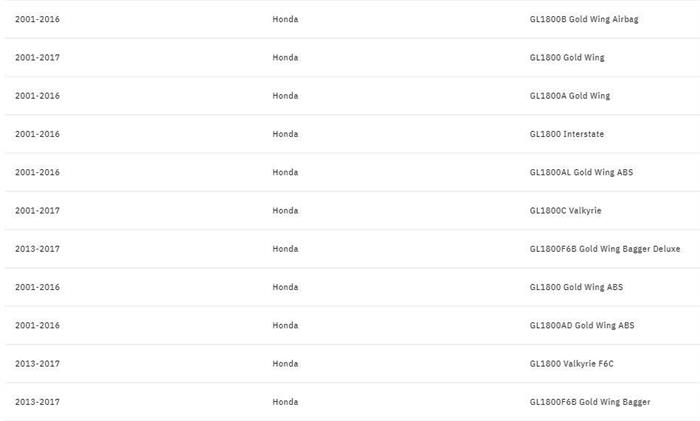Image resolution: width=700 pixels, height=421 pixels.
Task: Click the 2013-2017 year in Valkyrie F6C row
Action: click(37, 364)
